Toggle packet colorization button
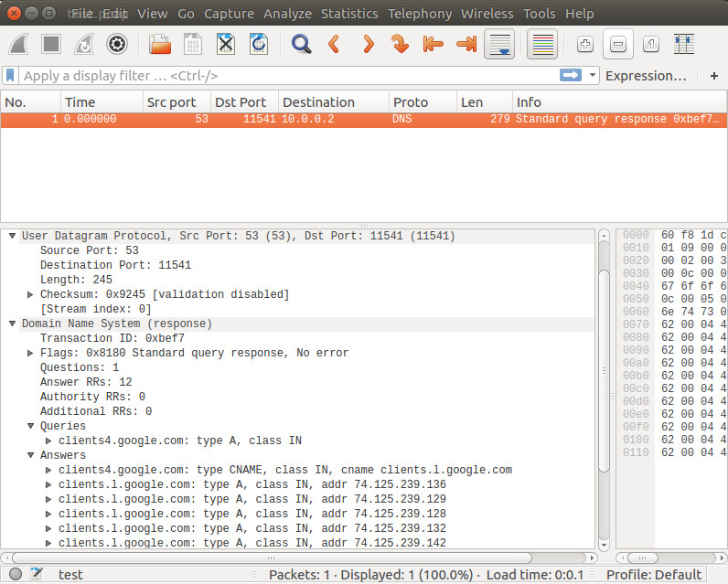 [542, 44]
